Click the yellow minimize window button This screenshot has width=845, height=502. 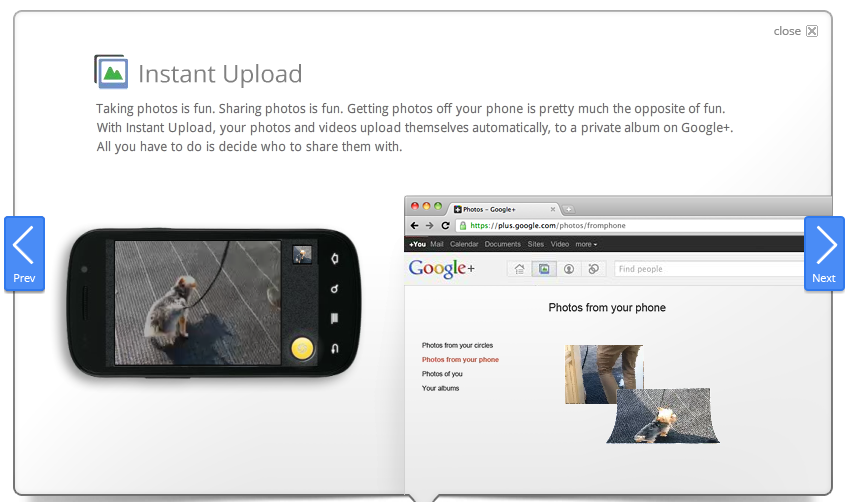[x=426, y=206]
